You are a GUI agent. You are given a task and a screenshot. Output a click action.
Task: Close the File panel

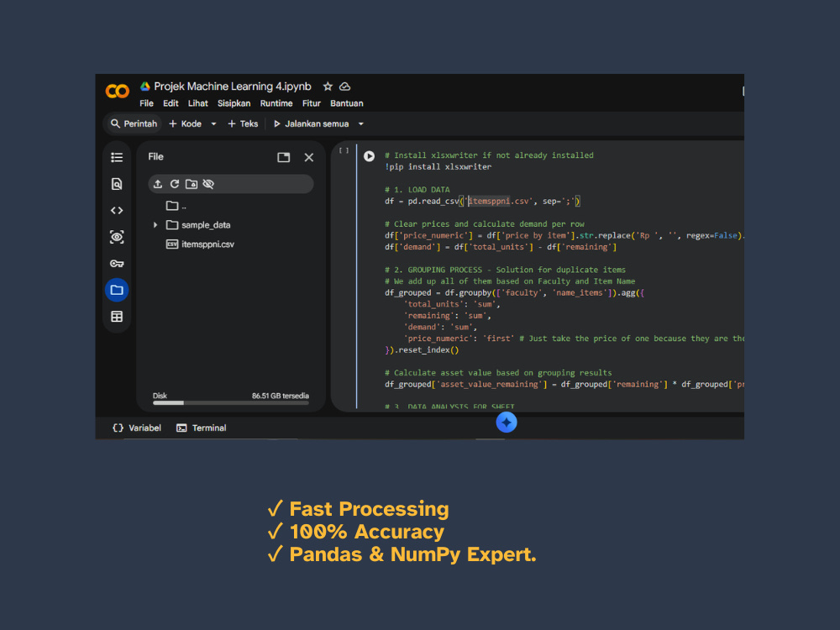point(309,157)
